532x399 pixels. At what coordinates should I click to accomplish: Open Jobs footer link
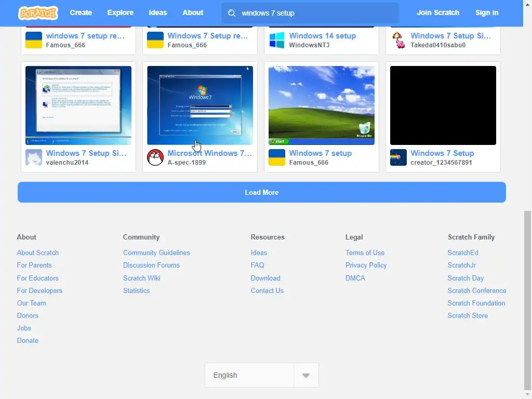(x=24, y=328)
